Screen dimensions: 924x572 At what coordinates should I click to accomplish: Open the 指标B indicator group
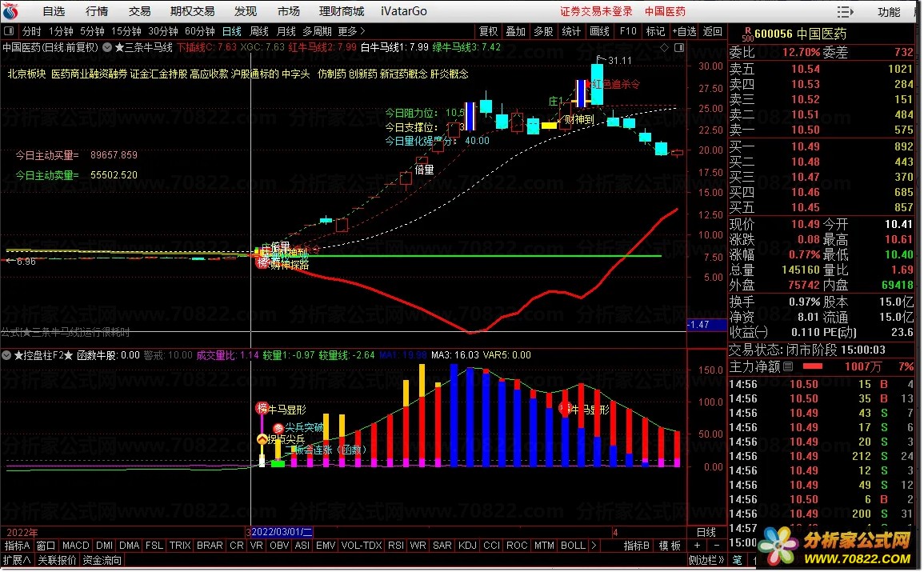pos(637,546)
